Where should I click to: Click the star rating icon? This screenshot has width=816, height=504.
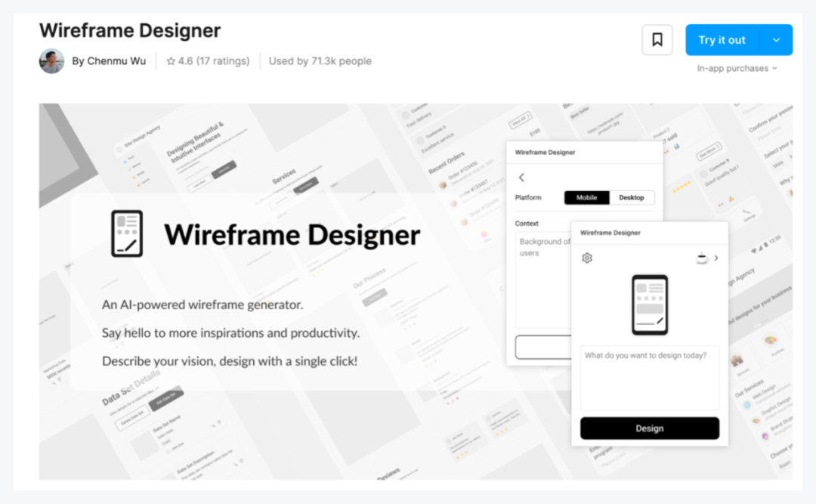point(171,61)
